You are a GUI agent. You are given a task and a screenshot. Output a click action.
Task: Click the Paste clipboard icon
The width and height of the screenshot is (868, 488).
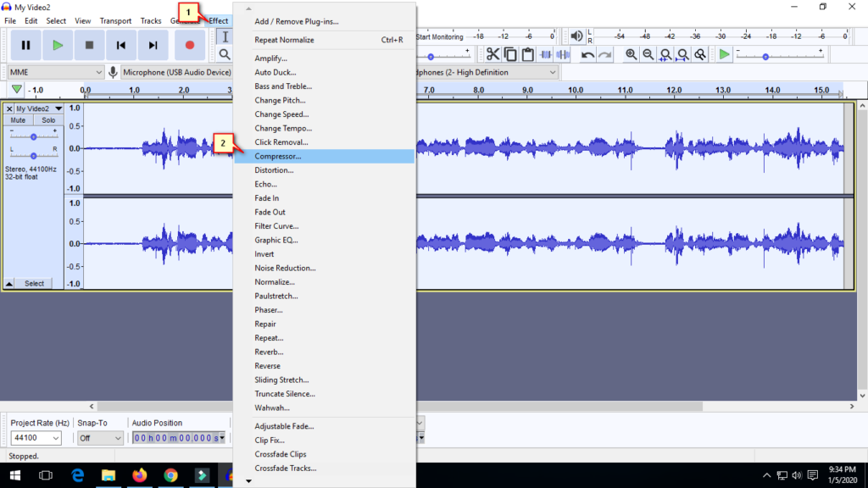[x=528, y=54]
